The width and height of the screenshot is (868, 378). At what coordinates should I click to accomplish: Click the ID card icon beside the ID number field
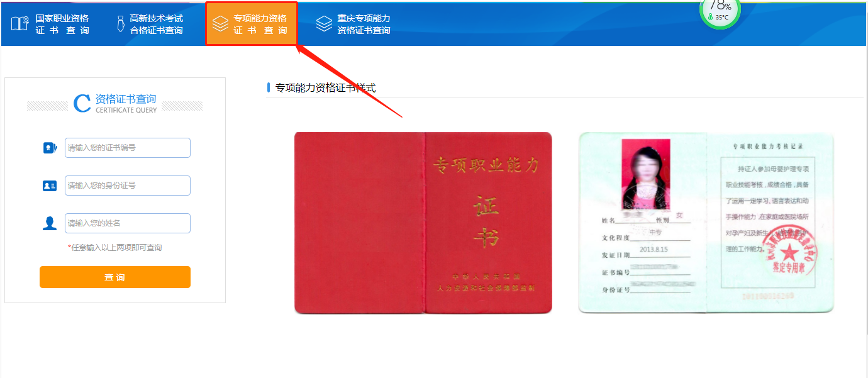click(x=50, y=186)
